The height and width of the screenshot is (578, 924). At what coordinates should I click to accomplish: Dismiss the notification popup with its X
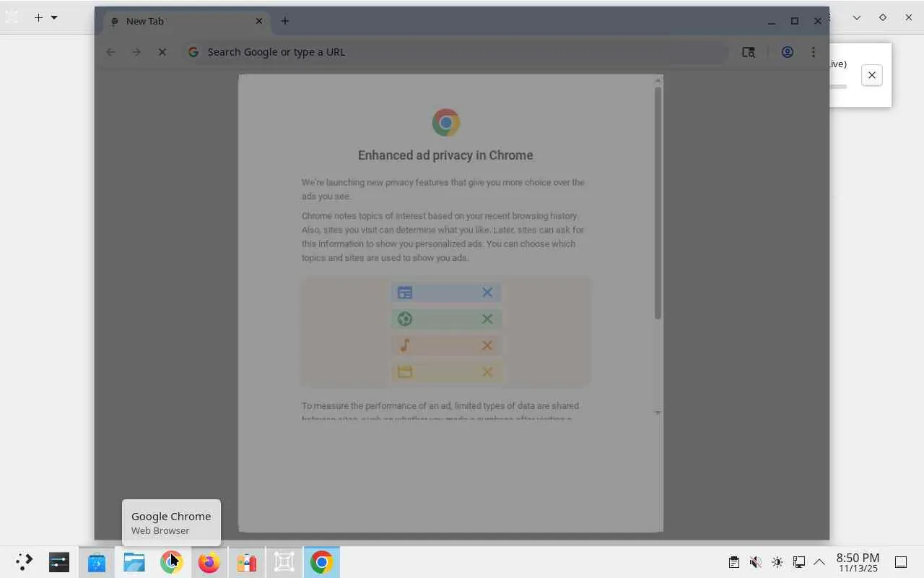pos(872,75)
